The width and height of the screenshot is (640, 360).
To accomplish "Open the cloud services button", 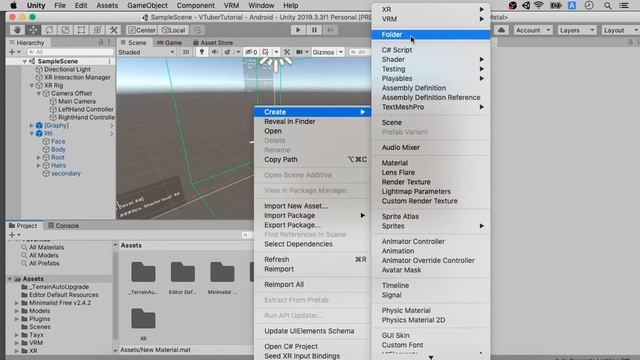I will click(501, 30).
